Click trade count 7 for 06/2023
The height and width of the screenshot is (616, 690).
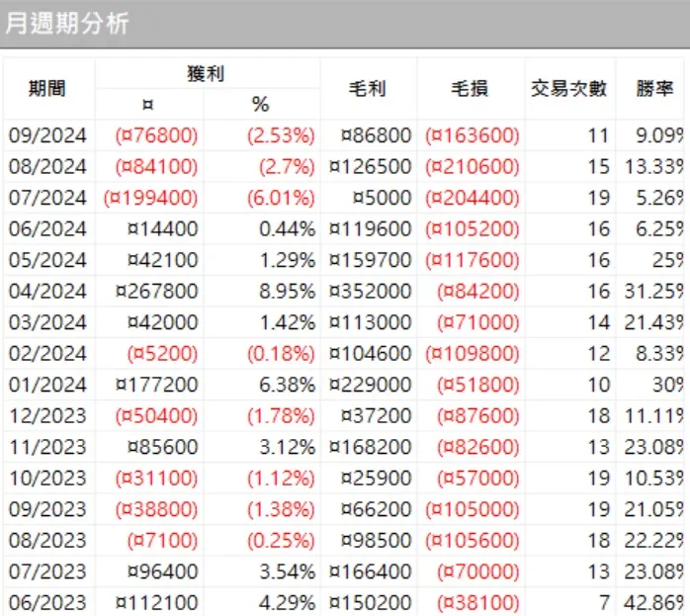604,602
